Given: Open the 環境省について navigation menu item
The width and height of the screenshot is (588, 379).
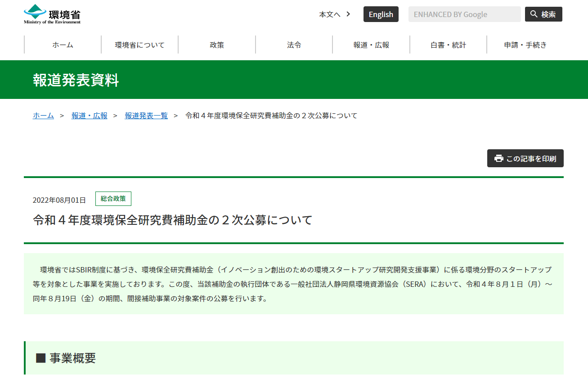Looking at the screenshot, I should coord(140,45).
